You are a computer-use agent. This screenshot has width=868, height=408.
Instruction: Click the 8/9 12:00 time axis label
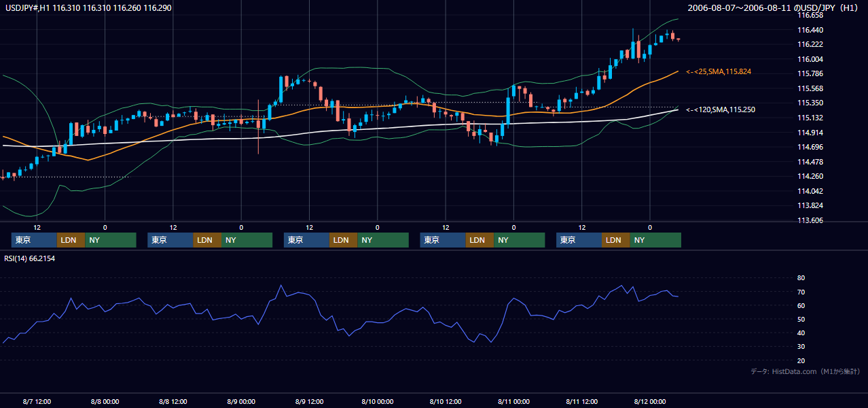click(x=309, y=401)
